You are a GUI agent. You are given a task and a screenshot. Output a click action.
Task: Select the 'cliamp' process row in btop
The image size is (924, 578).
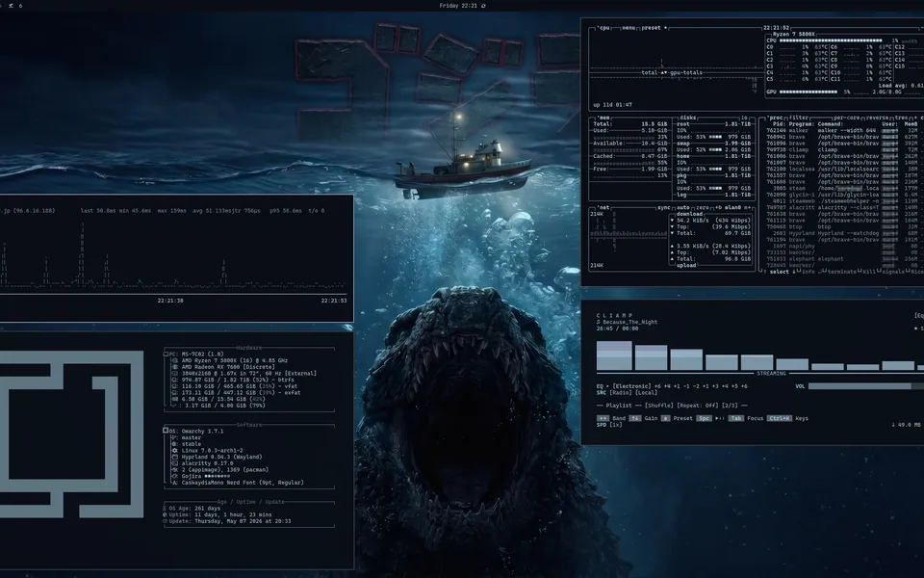pyautogui.click(x=843, y=150)
